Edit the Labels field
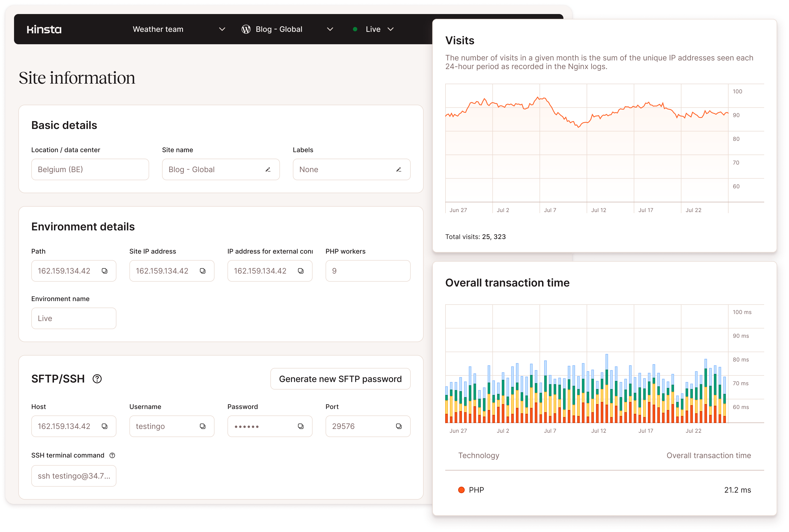789x532 pixels. click(399, 169)
